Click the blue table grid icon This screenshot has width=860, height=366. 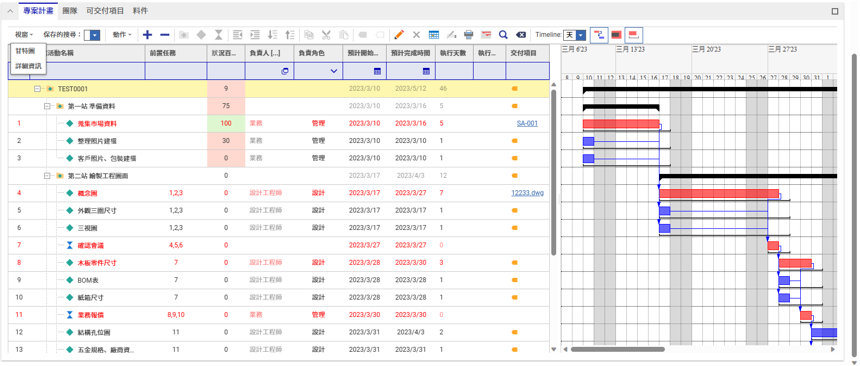click(433, 35)
